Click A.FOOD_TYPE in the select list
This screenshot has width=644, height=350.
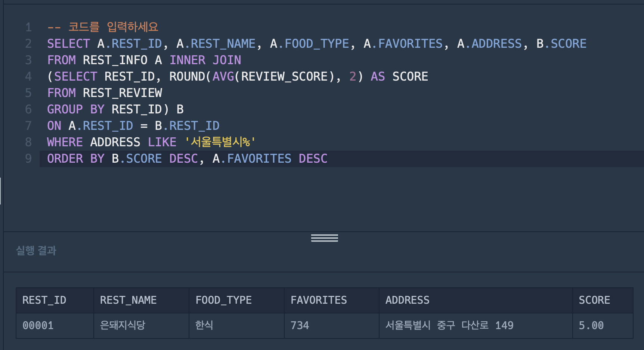[309, 44]
